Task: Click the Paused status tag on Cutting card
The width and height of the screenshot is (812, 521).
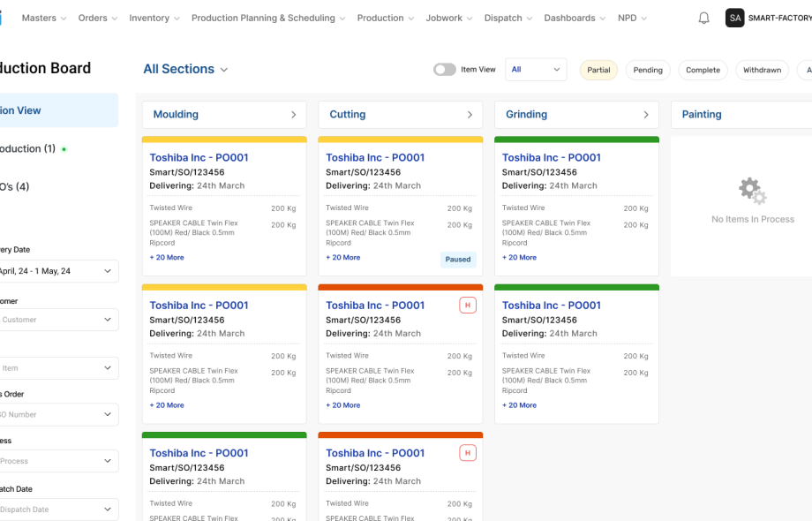Action: (458, 260)
